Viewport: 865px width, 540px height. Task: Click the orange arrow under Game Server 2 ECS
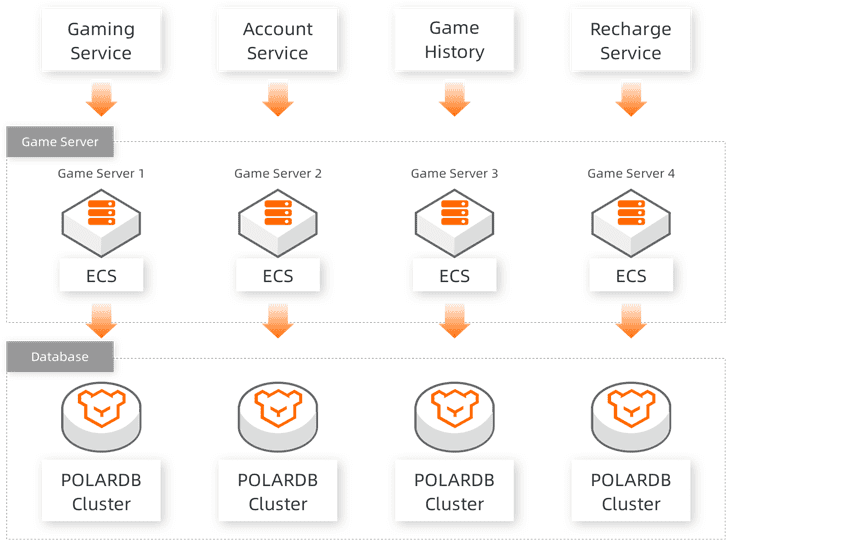(278, 320)
